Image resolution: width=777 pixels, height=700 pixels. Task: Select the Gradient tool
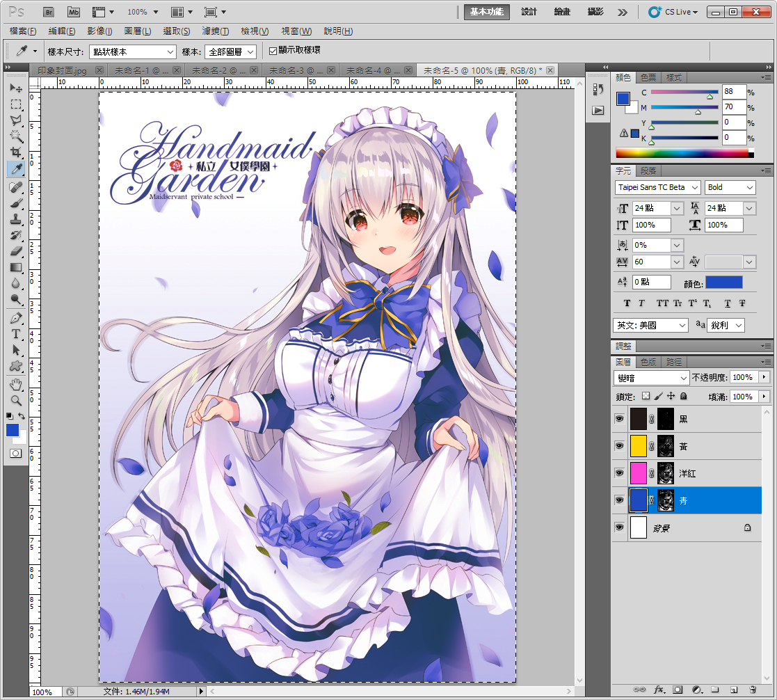(x=16, y=267)
